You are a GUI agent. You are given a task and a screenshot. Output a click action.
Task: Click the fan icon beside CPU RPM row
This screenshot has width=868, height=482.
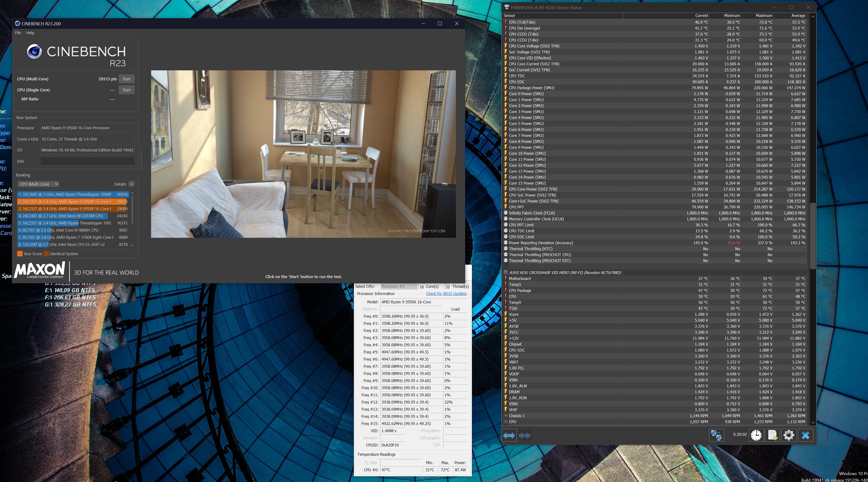[505, 422]
